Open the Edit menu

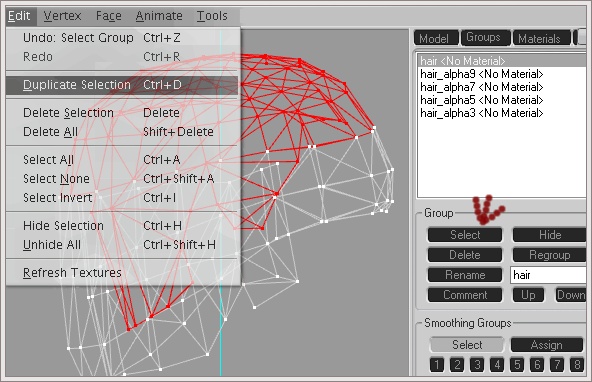point(20,16)
